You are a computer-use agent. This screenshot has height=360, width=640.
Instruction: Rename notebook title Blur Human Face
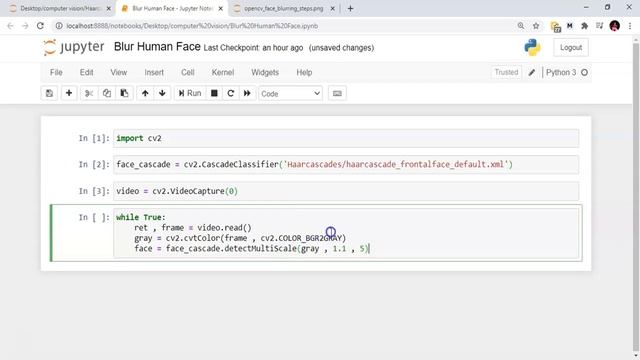[x=157, y=47]
